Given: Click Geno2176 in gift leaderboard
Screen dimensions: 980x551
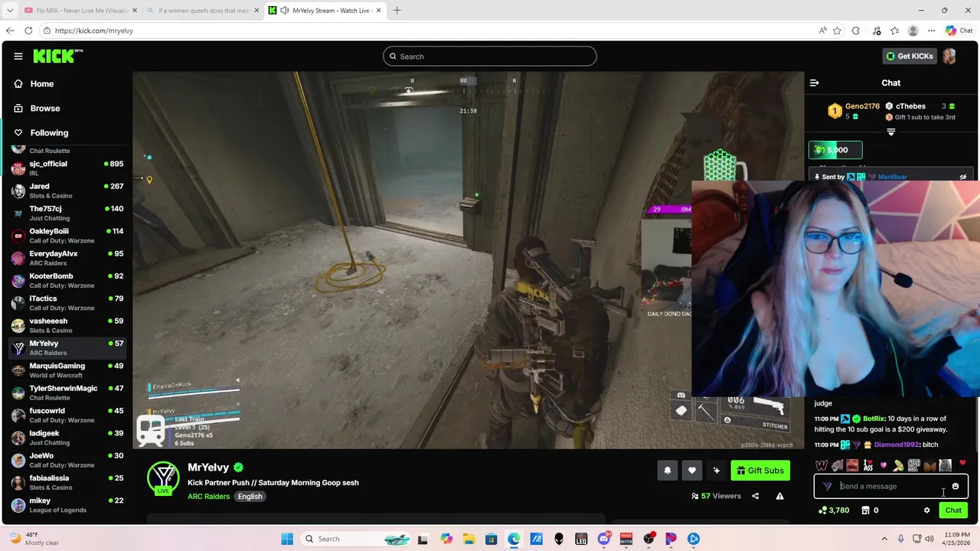Looking at the screenshot, I should pos(862,106).
